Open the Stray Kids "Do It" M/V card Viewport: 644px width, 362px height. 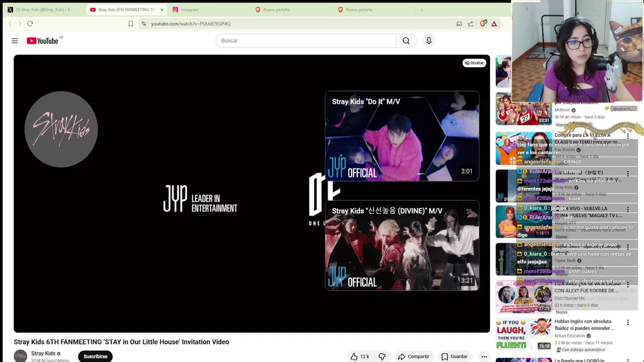coord(402,136)
